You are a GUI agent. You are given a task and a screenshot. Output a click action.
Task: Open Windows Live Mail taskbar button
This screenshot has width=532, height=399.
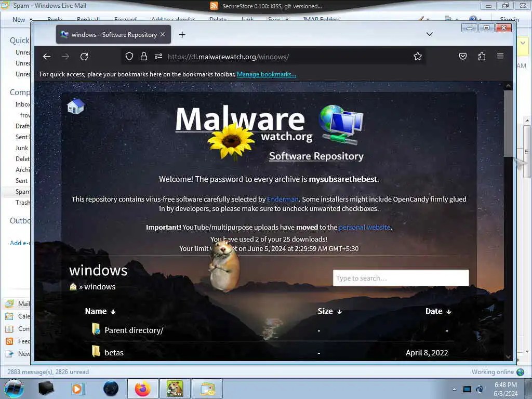pos(207,389)
